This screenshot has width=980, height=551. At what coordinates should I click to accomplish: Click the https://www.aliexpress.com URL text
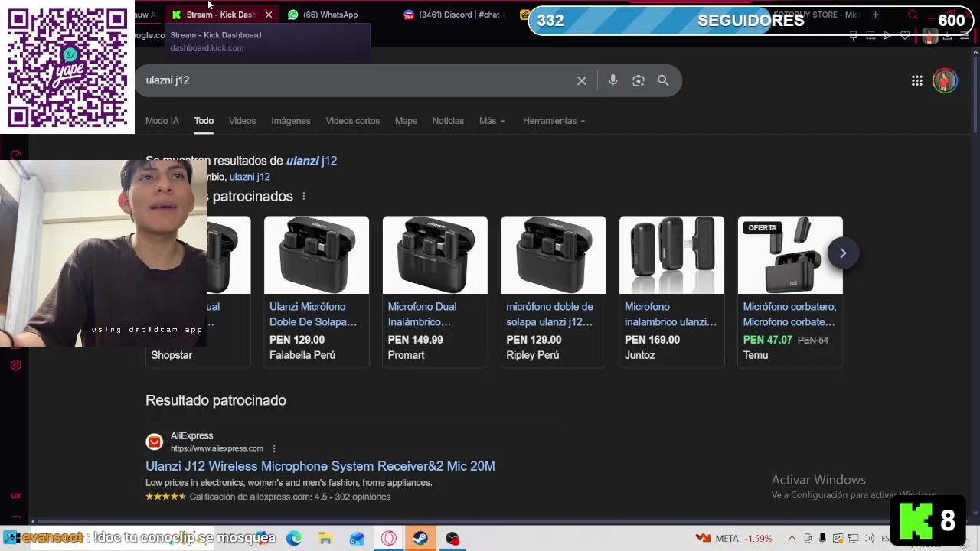point(217,448)
